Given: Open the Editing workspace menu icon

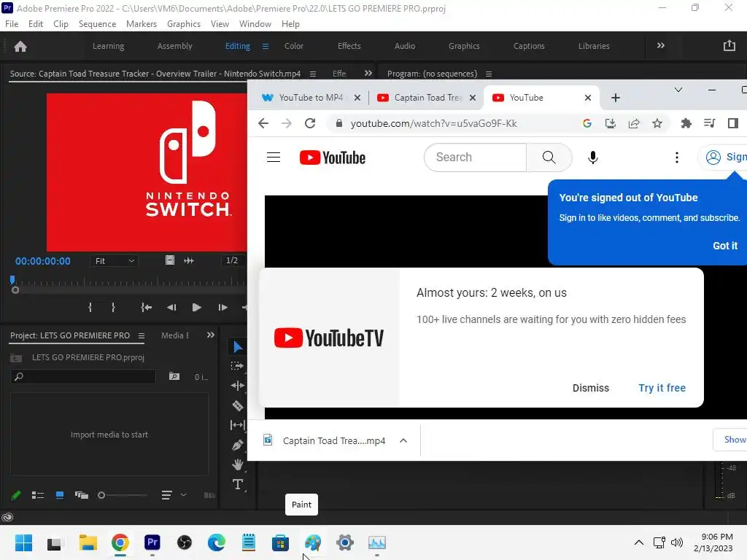Looking at the screenshot, I should pos(266,46).
